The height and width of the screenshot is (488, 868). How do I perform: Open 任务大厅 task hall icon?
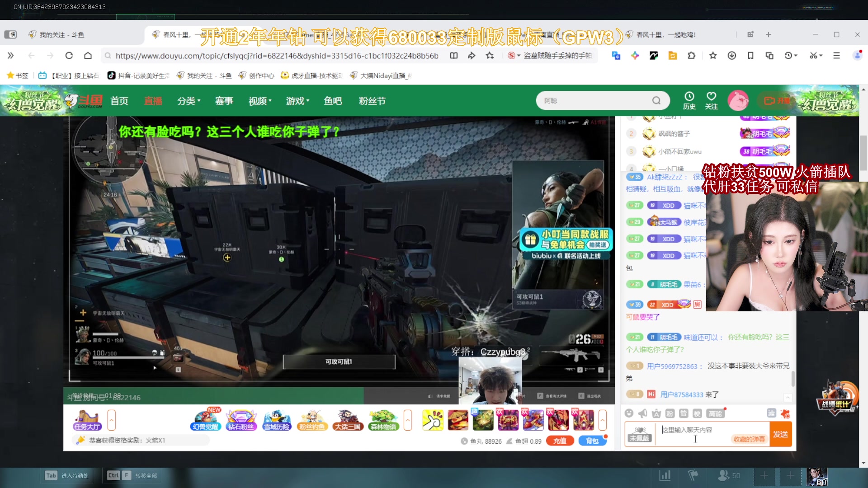(x=87, y=420)
